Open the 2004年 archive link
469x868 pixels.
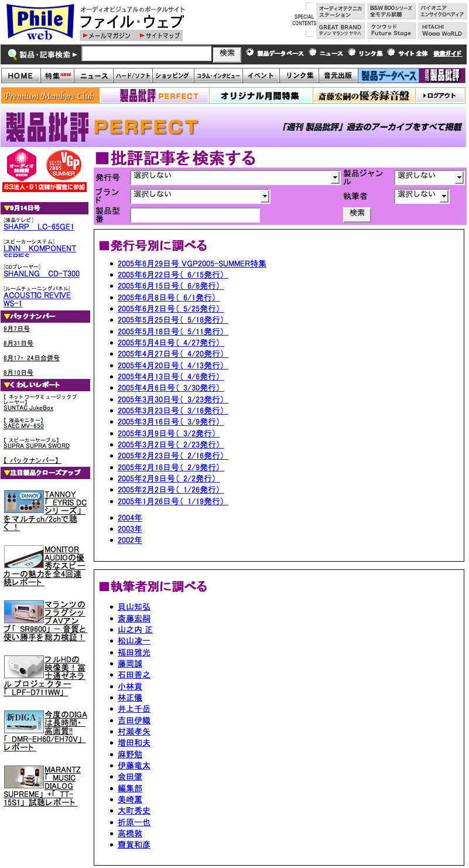coord(130,518)
